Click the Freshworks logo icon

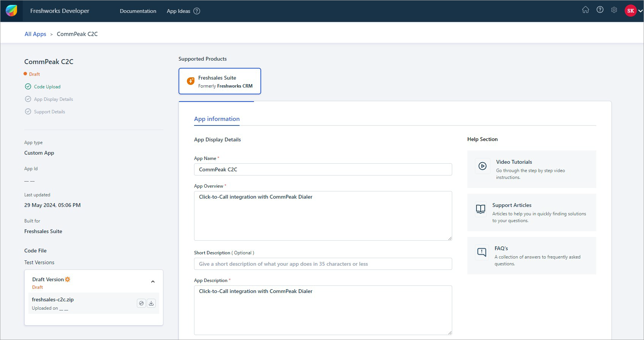pos(11,11)
